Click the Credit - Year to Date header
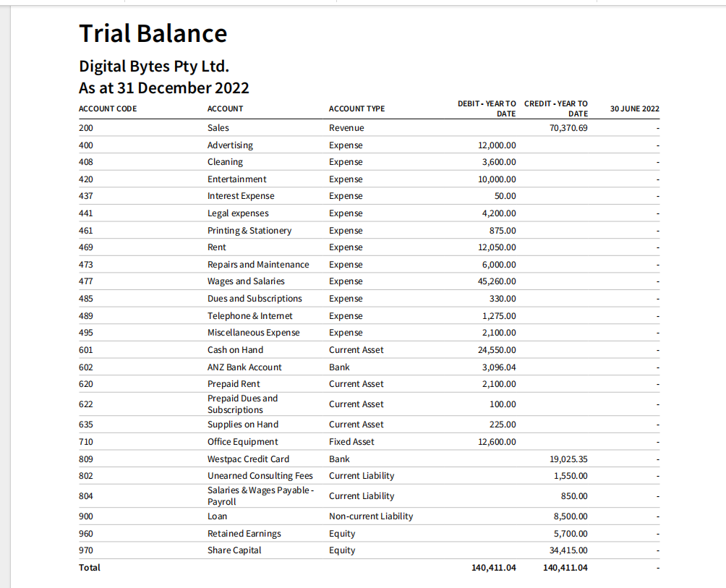The image size is (726, 588). coord(556,108)
